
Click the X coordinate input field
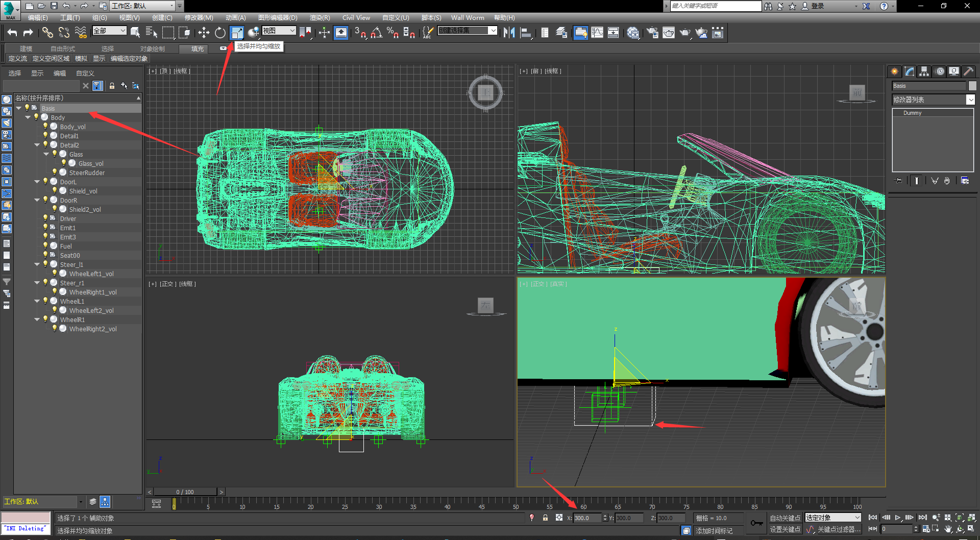coord(586,518)
